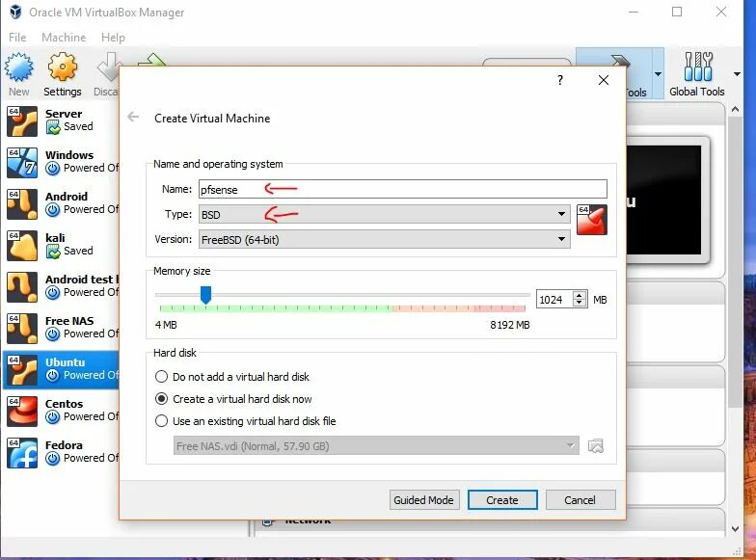Click the Name field containing pfsense
756x560 pixels.
403,189
